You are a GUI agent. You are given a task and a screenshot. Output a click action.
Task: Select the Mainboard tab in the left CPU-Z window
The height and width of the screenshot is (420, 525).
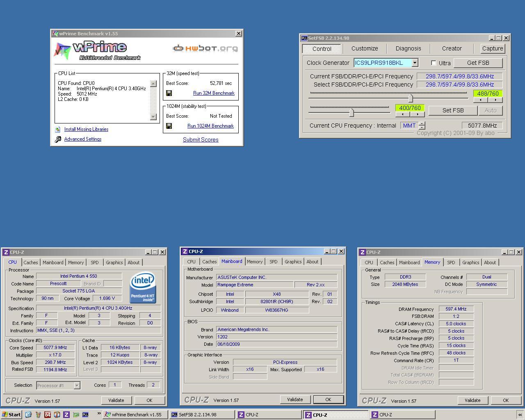point(53,262)
